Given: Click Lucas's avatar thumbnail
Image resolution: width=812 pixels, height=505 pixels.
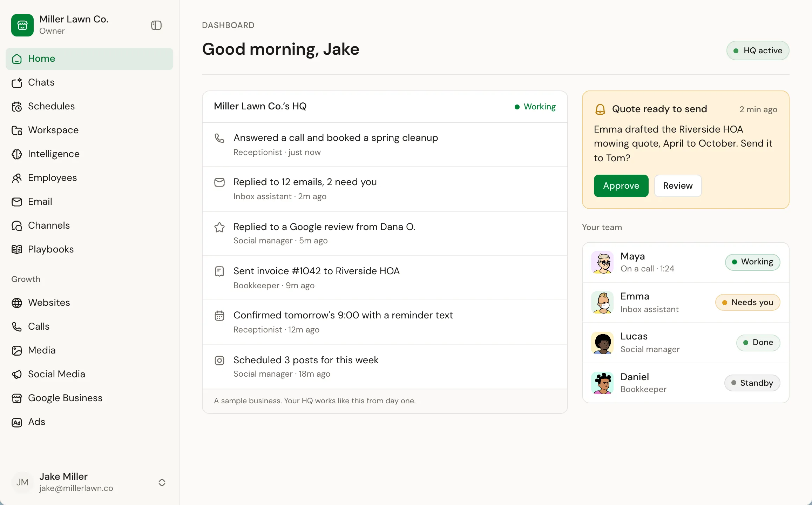Looking at the screenshot, I should (x=602, y=343).
